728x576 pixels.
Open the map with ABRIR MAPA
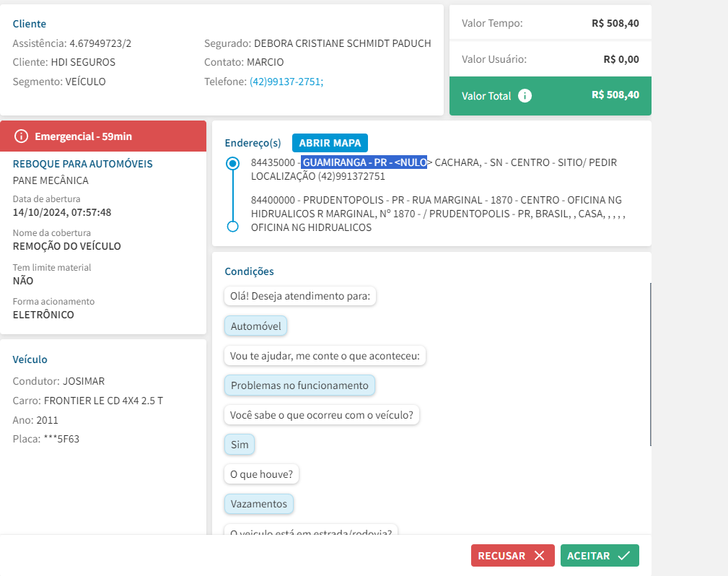coord(330,143)
